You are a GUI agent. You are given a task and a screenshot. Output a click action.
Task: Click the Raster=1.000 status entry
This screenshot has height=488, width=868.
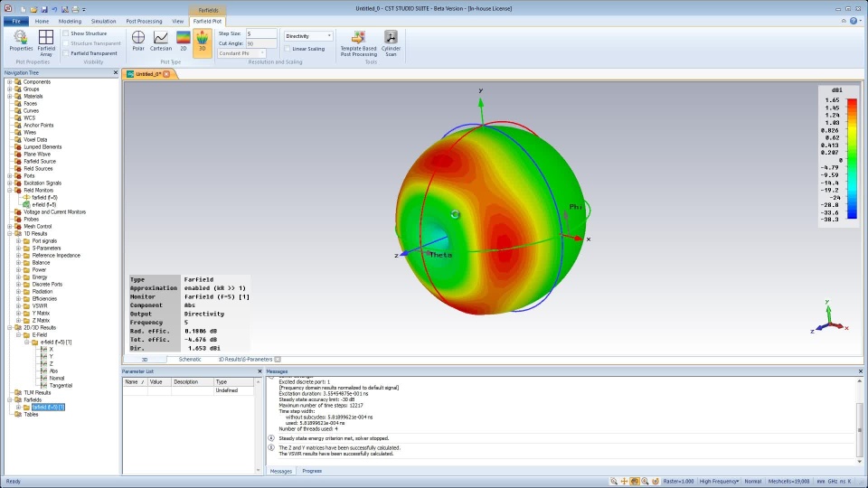[678, 482]
